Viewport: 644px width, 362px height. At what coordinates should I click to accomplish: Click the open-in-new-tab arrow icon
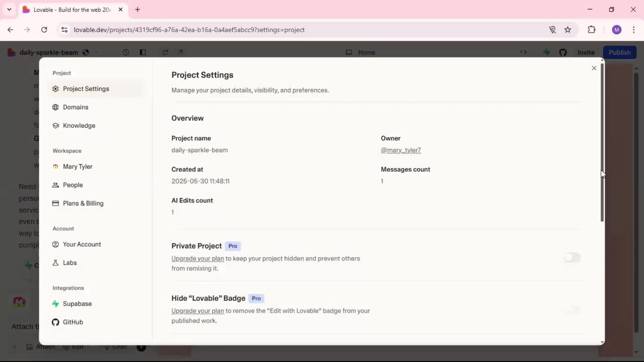point(180,52)
